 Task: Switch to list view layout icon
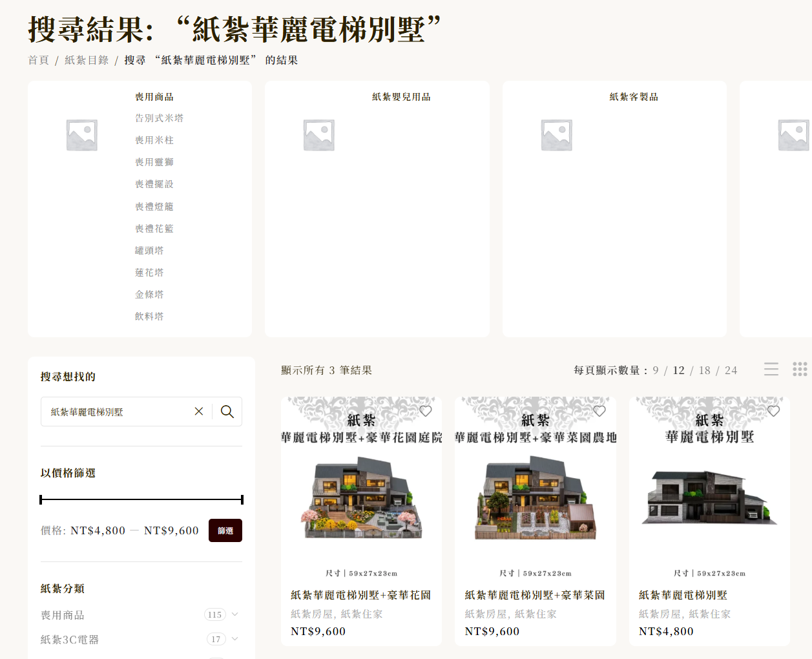coord(771,369)
